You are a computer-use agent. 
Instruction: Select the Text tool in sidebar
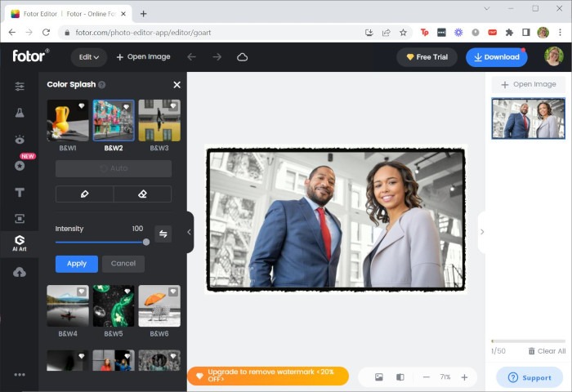(20, 193)
